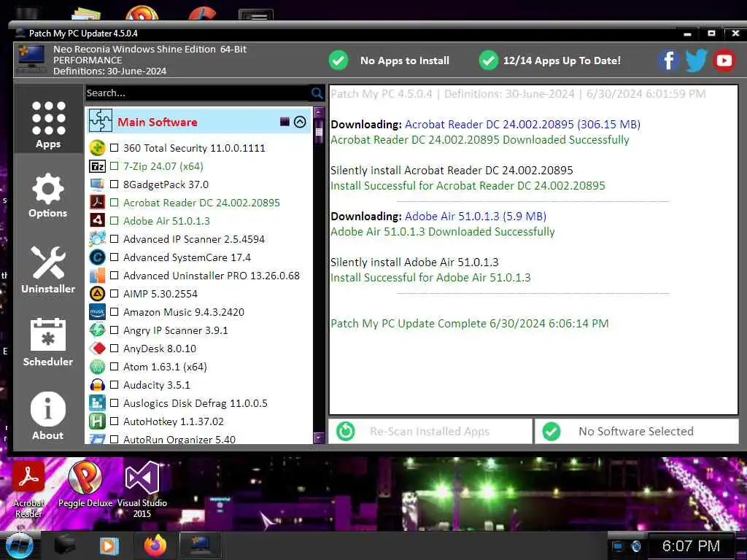Check the 7-Zip 24.07 checkbox
747x560 pixels.
tap(115, 166)
